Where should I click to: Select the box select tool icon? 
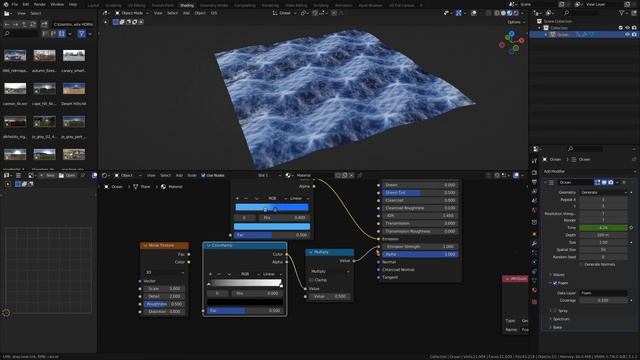[116, 22]
